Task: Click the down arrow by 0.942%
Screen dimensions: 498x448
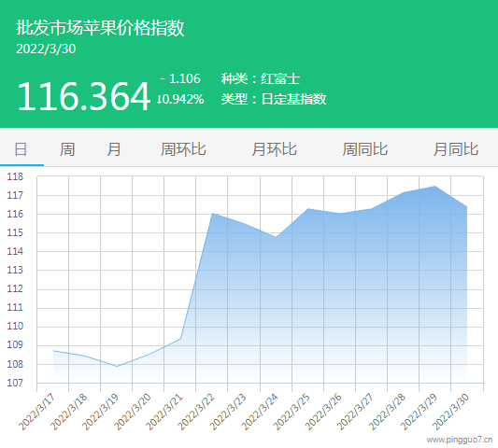Action: (159, 99)
